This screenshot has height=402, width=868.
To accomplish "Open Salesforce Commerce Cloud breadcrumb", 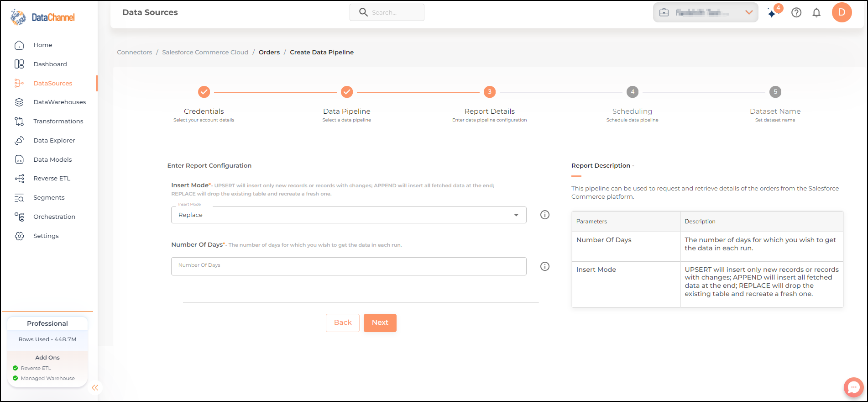I will point(205,52).
